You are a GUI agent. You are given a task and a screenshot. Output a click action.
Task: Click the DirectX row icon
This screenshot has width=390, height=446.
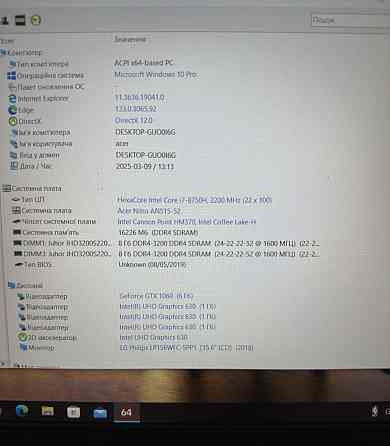pos(13,121)
